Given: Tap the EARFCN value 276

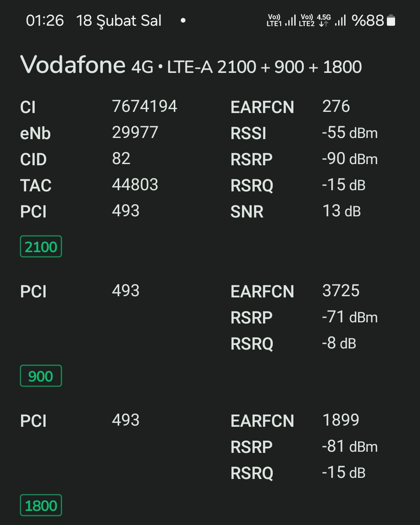Looking at the screenshot, I should point(336,106).
